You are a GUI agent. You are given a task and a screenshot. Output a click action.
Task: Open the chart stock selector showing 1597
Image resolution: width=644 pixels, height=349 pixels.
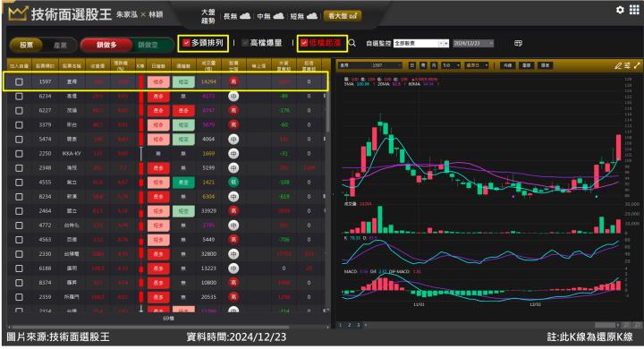click(x=370, y=65)
